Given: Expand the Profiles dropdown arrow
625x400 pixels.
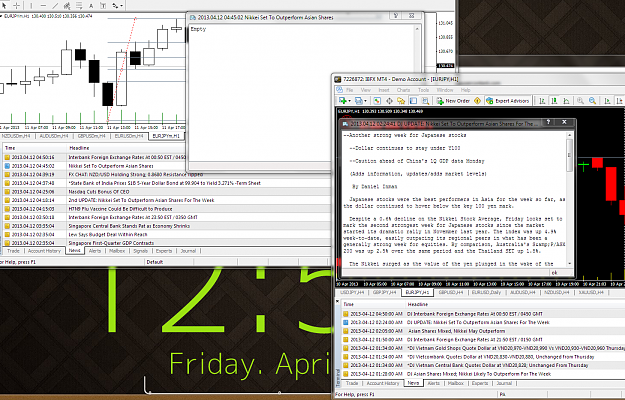Looking at the screenshot, I should click(366, 101).
